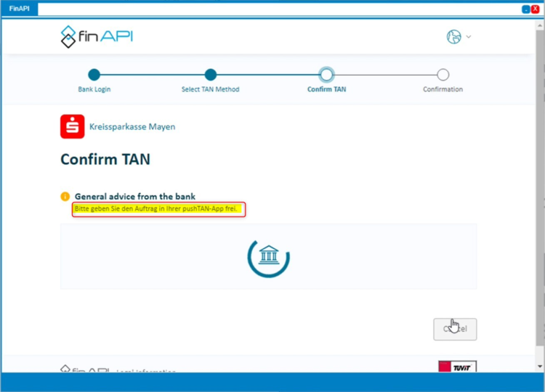Screen dimensions: 545x392
Task: Click the bank building loading spinner icon
Action: [268, 256]
